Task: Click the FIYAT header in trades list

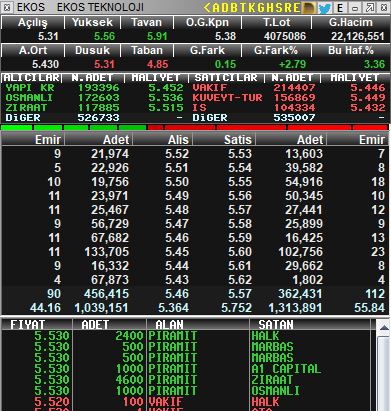Action: [37, 325]
